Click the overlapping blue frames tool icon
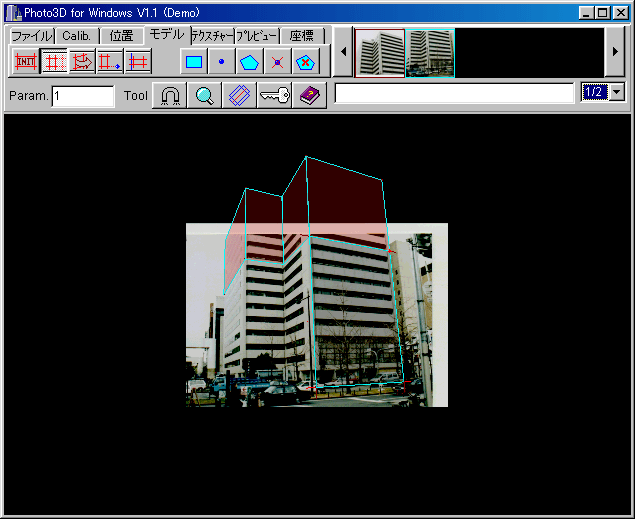 click(x=238, y=95)
